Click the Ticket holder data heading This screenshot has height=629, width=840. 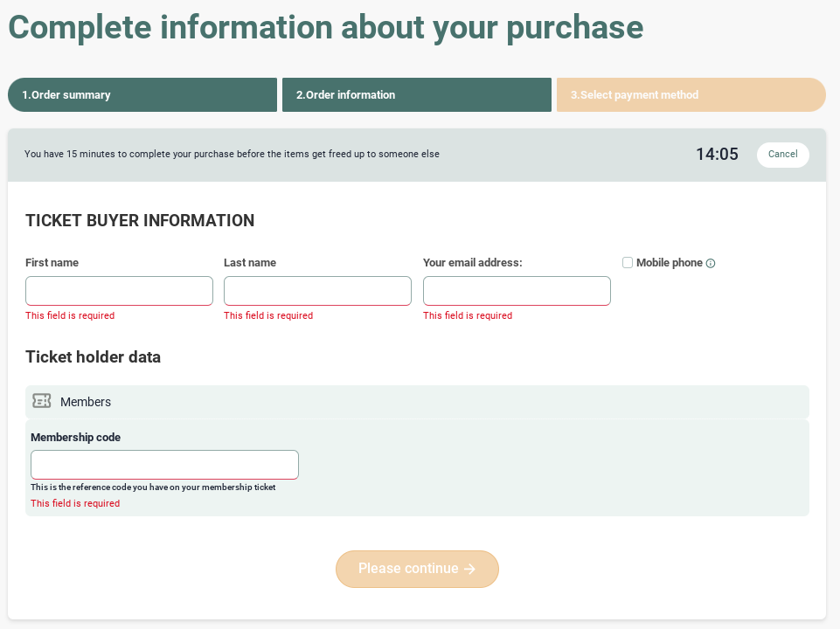[93, 357]
